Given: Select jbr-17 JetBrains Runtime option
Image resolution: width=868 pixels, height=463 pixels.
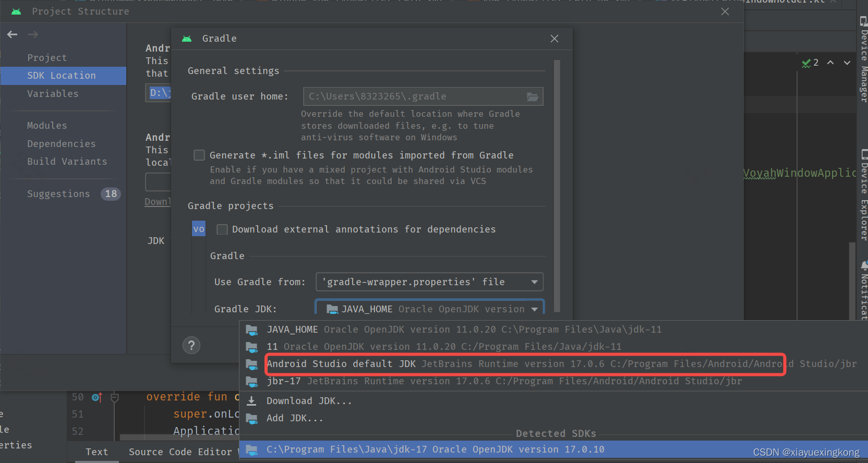Looking at the screenshot, I should click(x=553, y=381).
